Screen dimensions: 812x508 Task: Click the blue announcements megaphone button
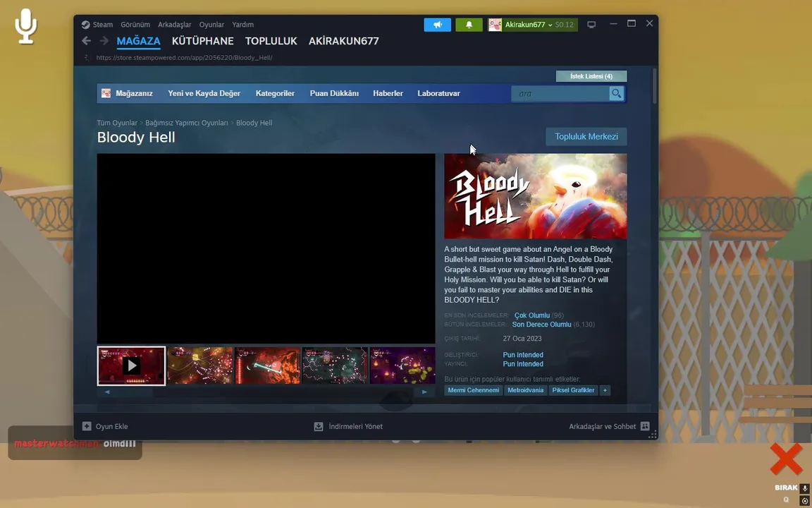438,25
